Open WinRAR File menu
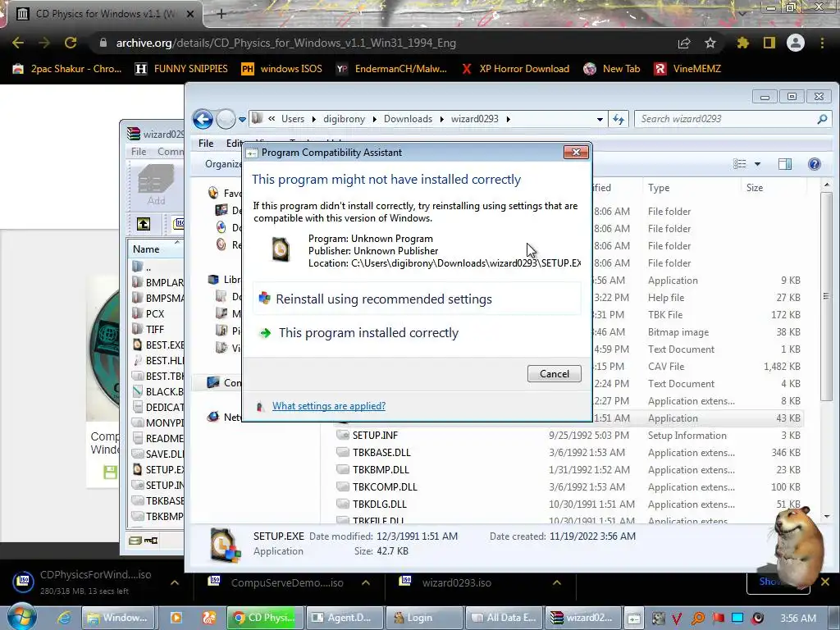Image resolution: width=840 pixels, height=630 pixels. point(139,152)
